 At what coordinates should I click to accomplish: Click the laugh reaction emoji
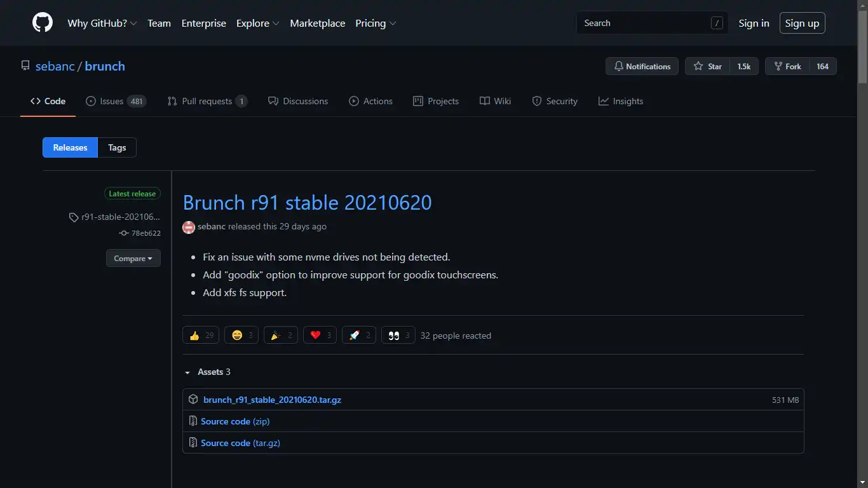pyautogui.click(x=237, y=335)
